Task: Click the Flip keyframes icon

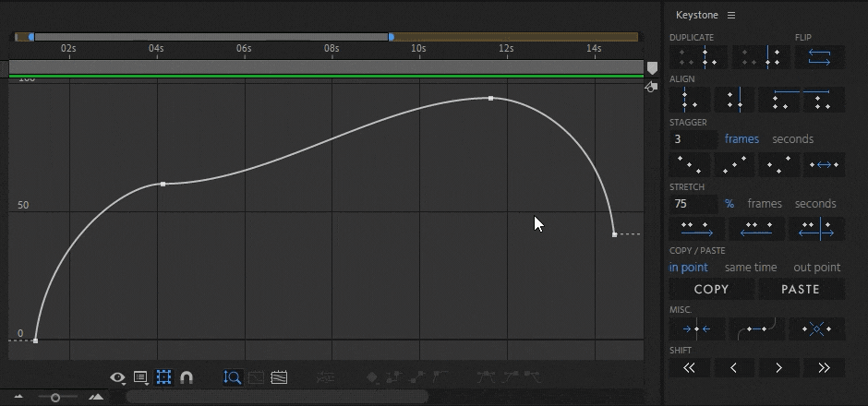Action: tap(820, 57)
